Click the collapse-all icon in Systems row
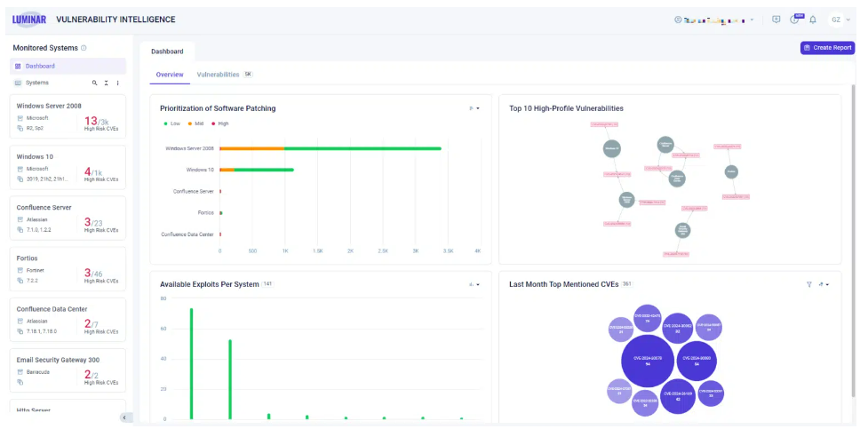Screen dimensions: 868x437 coord(107,83)
